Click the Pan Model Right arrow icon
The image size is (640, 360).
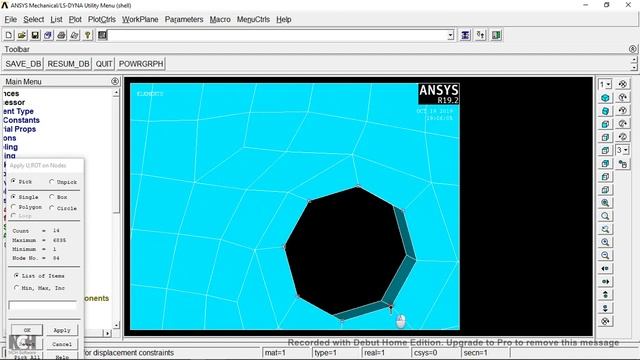[605, 282]
